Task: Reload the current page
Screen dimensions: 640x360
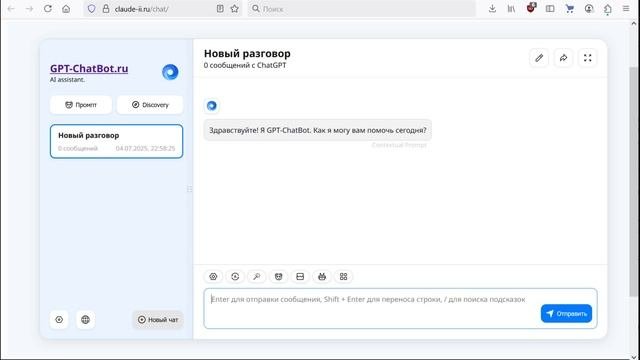Action: click(x=48, y=9)
